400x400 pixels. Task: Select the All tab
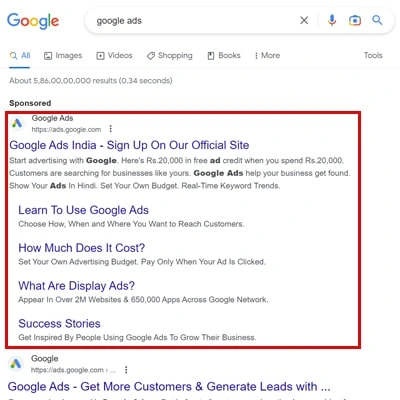click(x=20, y=56)
